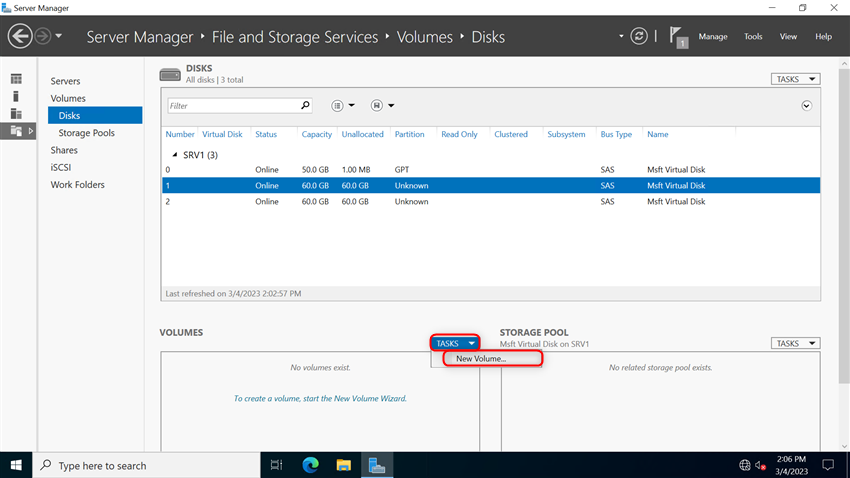The width and height of the screenshot is (850, 478).
Task: Sort by the Bus Type column
Action: click(616, 134)
